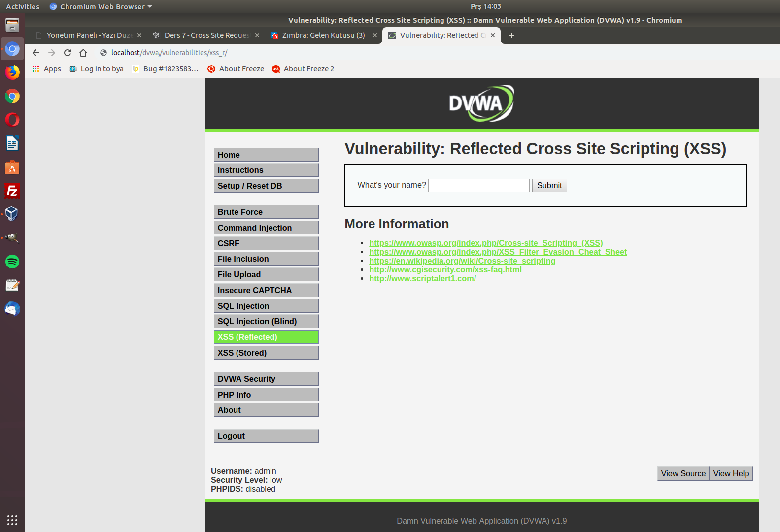This screenshot has height=532, width=780.
Task: Close the Ders 7 Cross Site tab
Action: point(257,35)
